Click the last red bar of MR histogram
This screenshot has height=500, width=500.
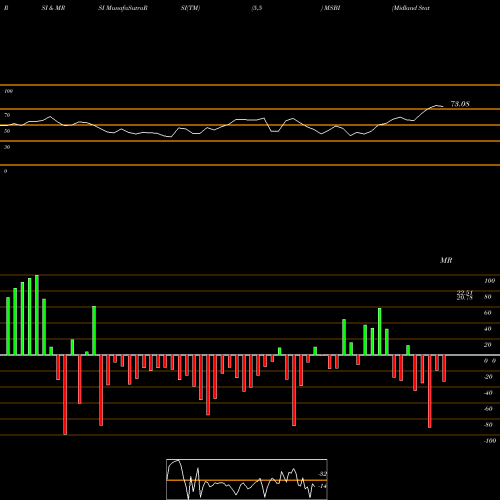[x=444, y=368]
